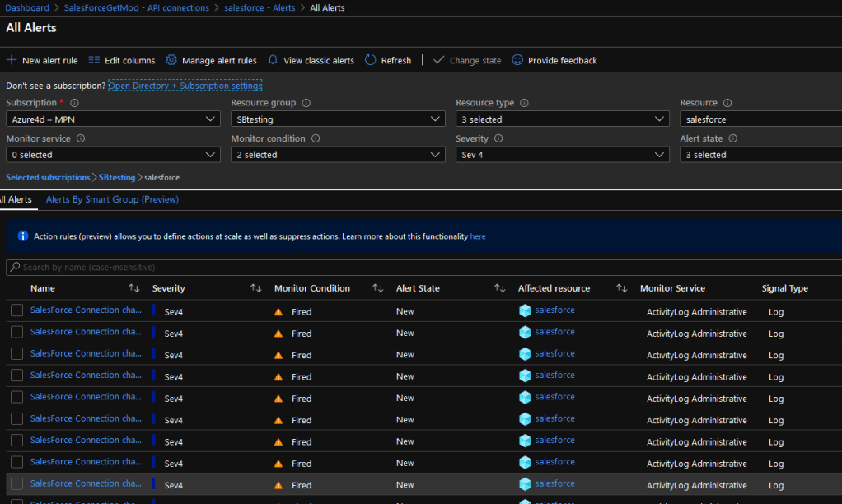This screenshot has width=842, height=504.
Task: Click the Provide feedback smiley icon
Action: 517,60
